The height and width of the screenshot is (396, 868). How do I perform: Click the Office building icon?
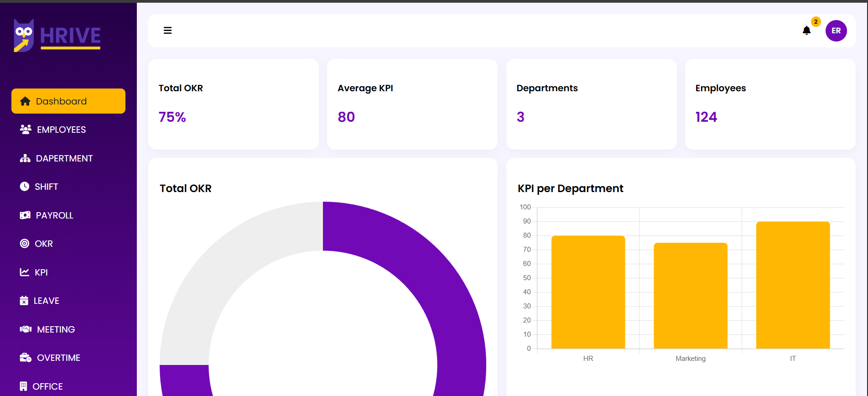click(24, 386)
